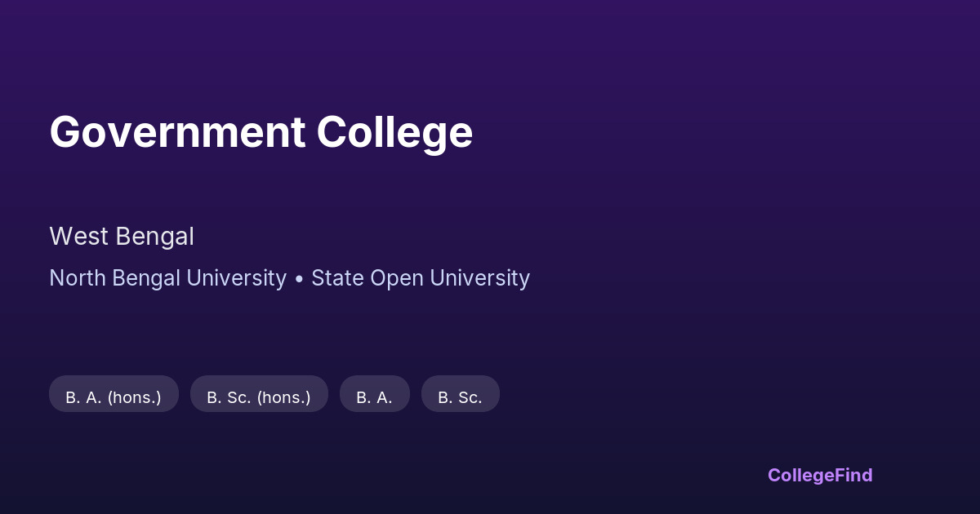The image size is (980, 514).
Task: Click the word "Open" in the university line
Action: (x=397, y=278)
